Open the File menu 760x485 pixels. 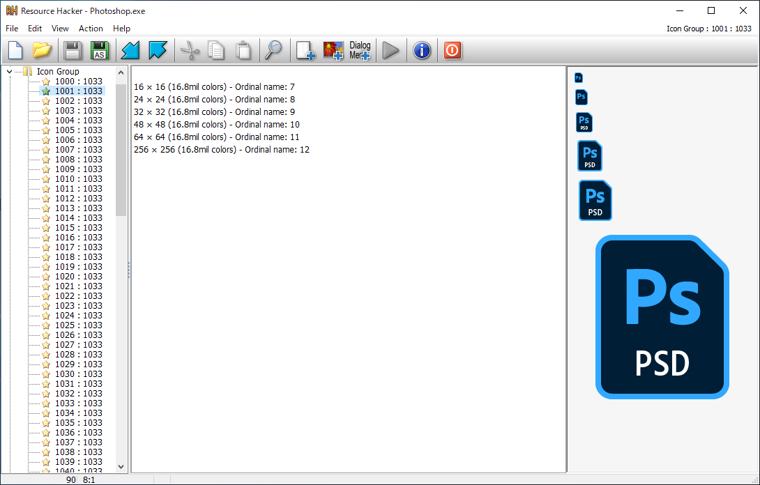(12, 29)
